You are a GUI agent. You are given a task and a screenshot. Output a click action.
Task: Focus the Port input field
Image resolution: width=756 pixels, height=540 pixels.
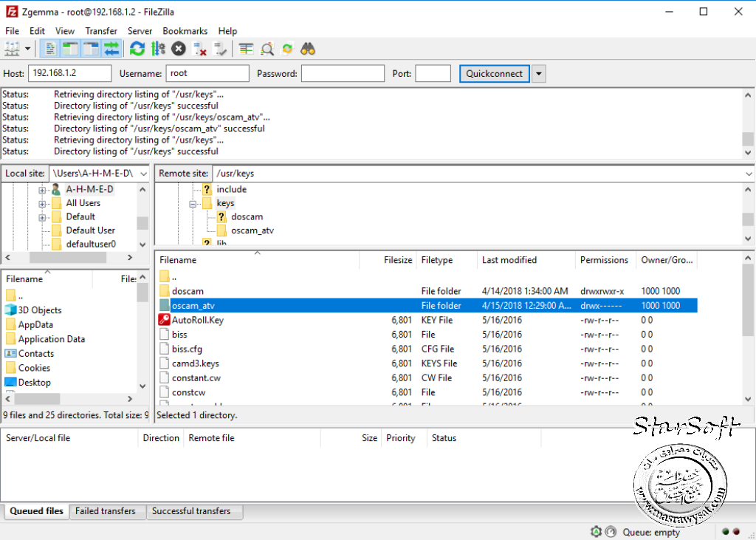pos(433,73)
